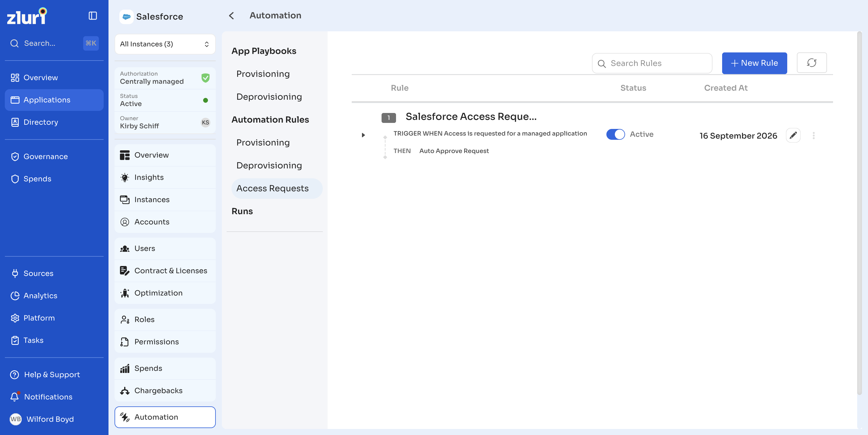Click the refresh rules icon button
This screenshot has height=435, width=868.
[812, 63]
